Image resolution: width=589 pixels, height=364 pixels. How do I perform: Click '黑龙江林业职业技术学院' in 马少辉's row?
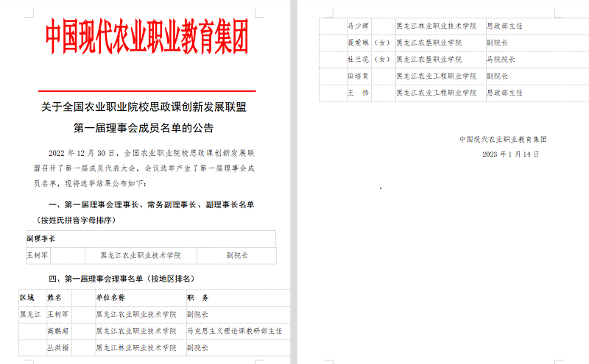(x=437, y=26)
